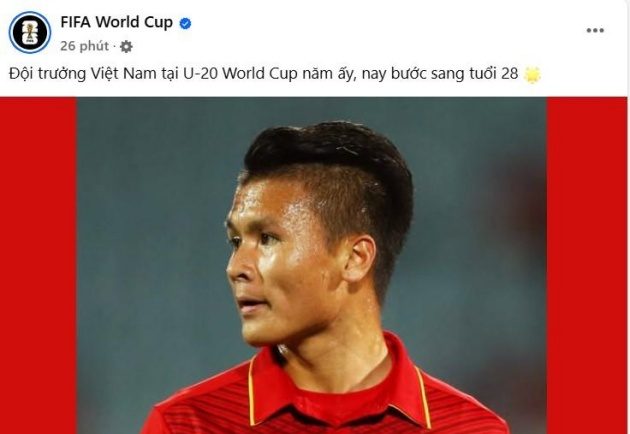Viewport: 630px width, 434px height.
Task: Open the post audience gear icon
Action: click(126, 47)
